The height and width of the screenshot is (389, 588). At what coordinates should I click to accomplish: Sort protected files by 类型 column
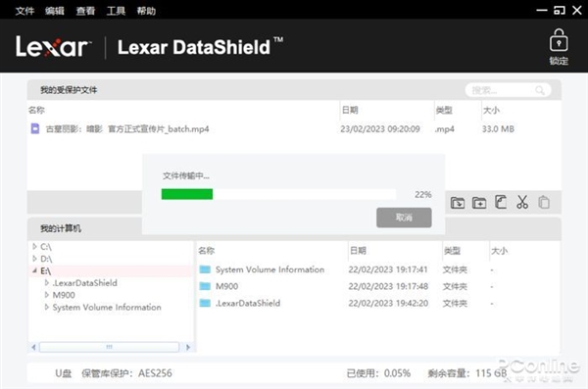tap(444, 110)
